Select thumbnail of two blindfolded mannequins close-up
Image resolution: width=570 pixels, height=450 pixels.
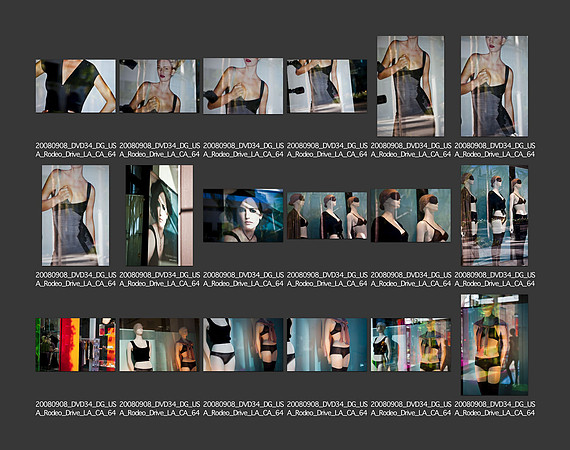tap(411, 216)
